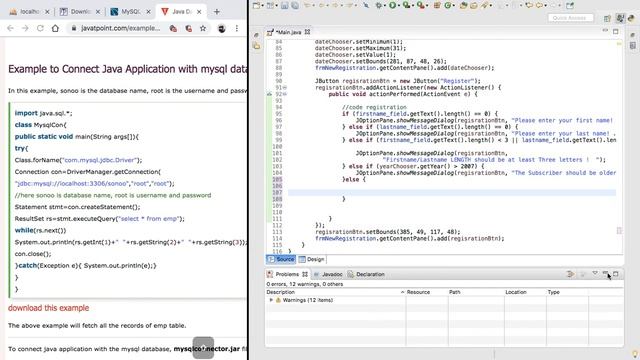Image resolution: width=640 pixels, height=360 pixels.
Task: Click the New Java Class icon
Action: (448, 5)
